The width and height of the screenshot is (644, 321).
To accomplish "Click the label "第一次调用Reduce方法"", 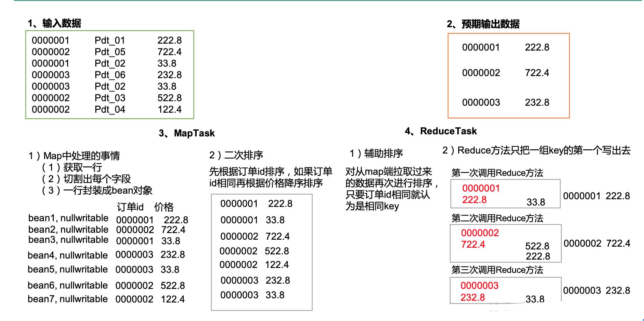I will [497, 173].
